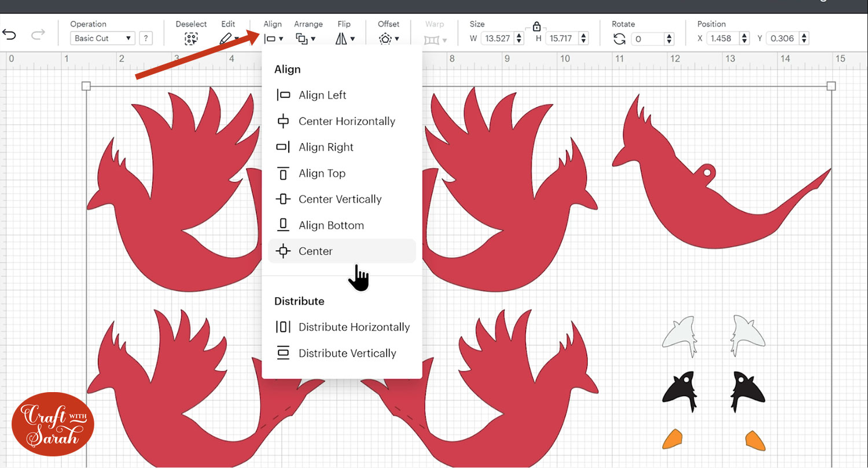Open the Arrange dropdown
This screenshot has height=468, width=868.
pyautogui.click(x=306, y=39)
